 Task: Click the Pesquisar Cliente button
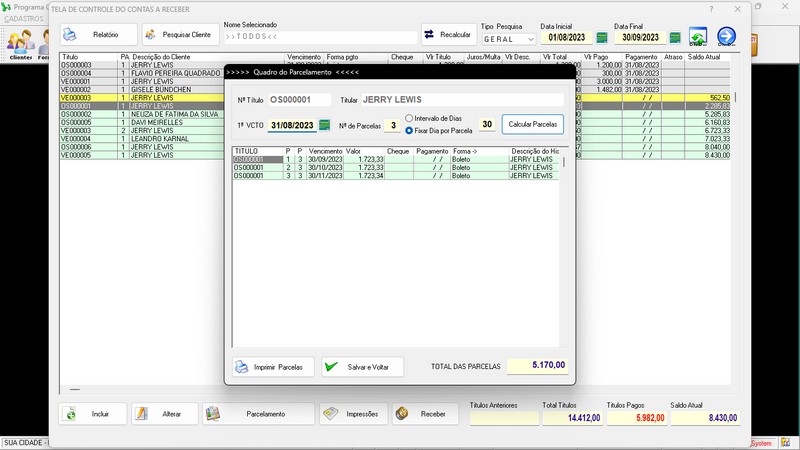[x=180, y=35]
